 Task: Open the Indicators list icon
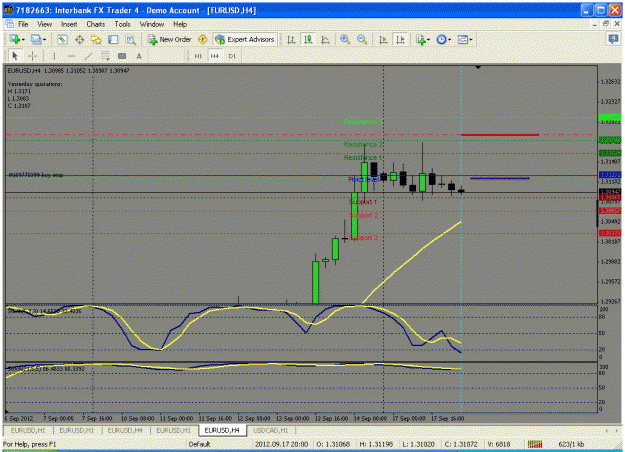point(421,39)
